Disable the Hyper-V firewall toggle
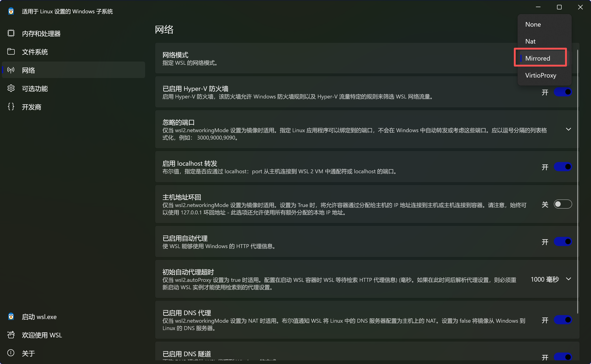Viewport: 591px width, 364px height. coord(563,92)
